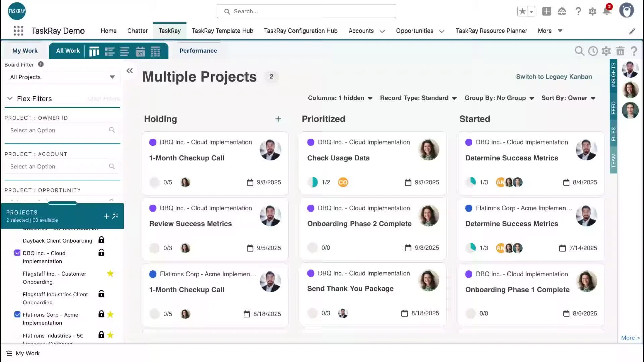Collapse the sidebar with double chevron
The height and width of the screenshot is (362, 644).
(x=130, y=71)
